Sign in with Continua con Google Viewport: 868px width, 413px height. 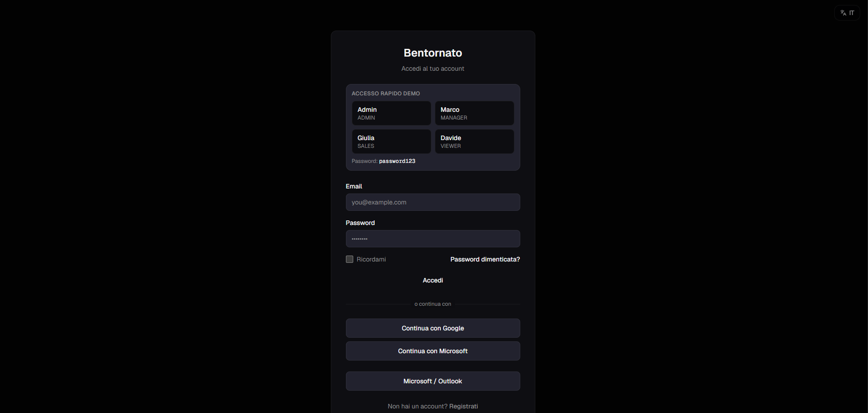[x=433, y=328]
